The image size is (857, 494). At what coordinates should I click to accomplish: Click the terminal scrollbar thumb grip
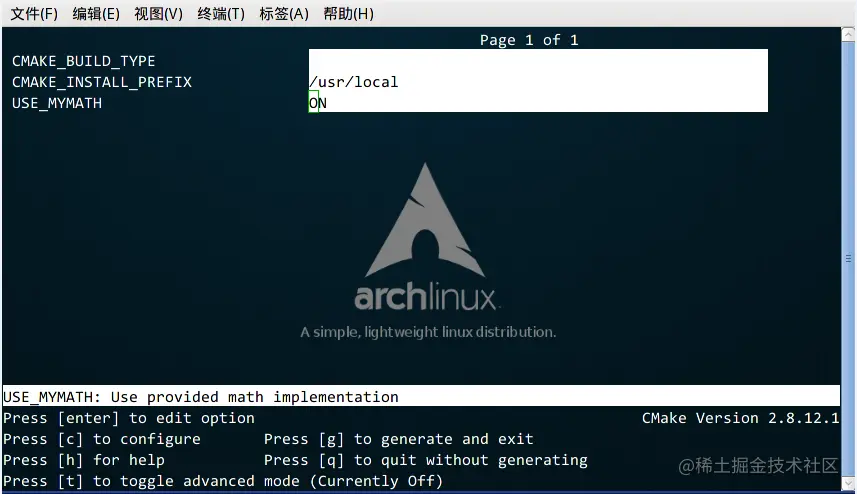coord(848,258)
